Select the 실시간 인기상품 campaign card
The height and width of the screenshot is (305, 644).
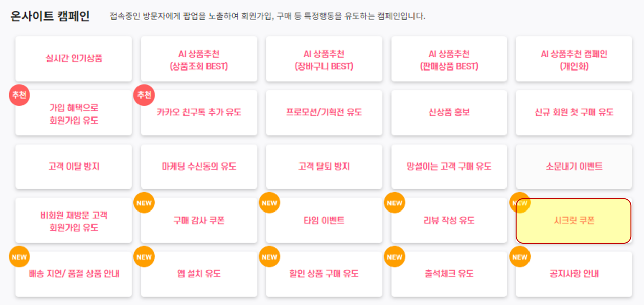[x=74, y=59]
